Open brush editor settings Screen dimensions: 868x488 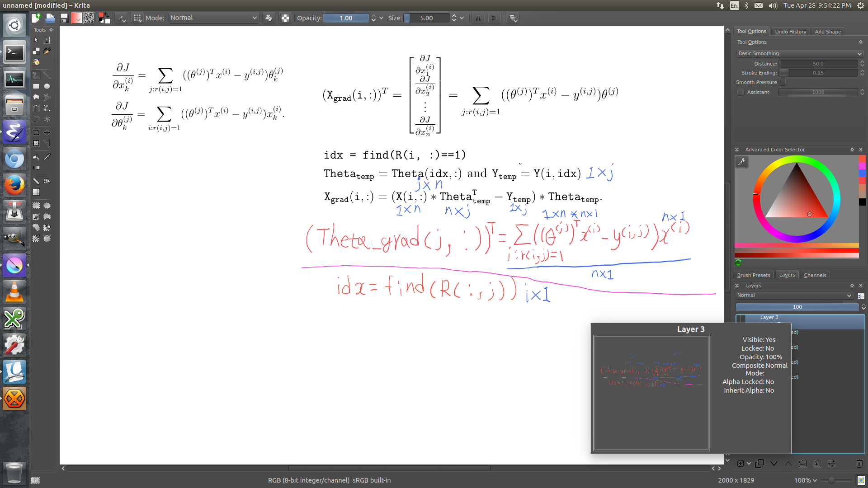(x=122, y=18)
